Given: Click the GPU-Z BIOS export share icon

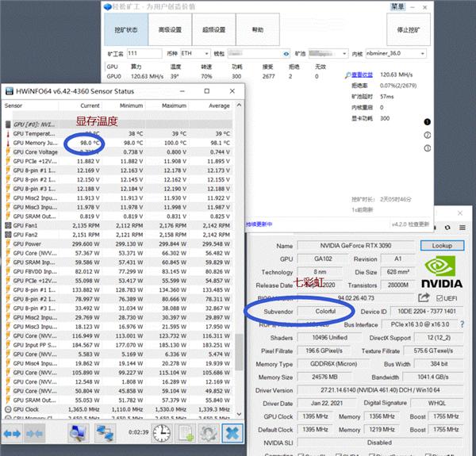Looking at the screenshot, I should tap(424, 297).
